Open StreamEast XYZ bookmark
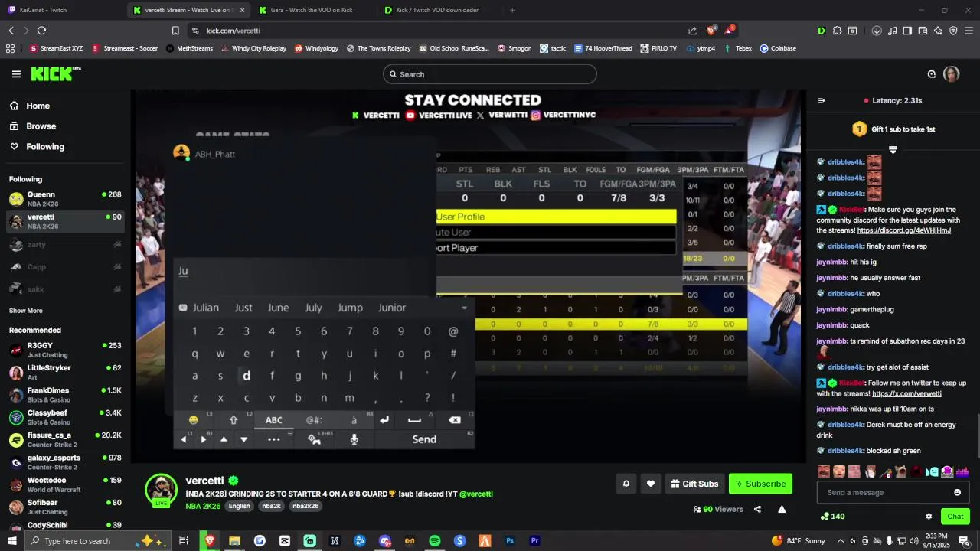The height and width of the screenshot is (551, 980). pos(56,48)
